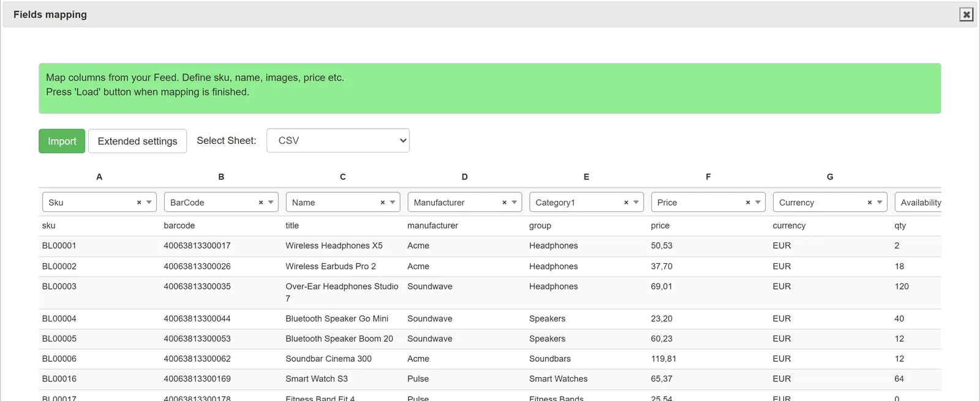Open the Availability column mapping dropdown
Image resolution: width=980 pixels, height=401 pixels.
918,202
